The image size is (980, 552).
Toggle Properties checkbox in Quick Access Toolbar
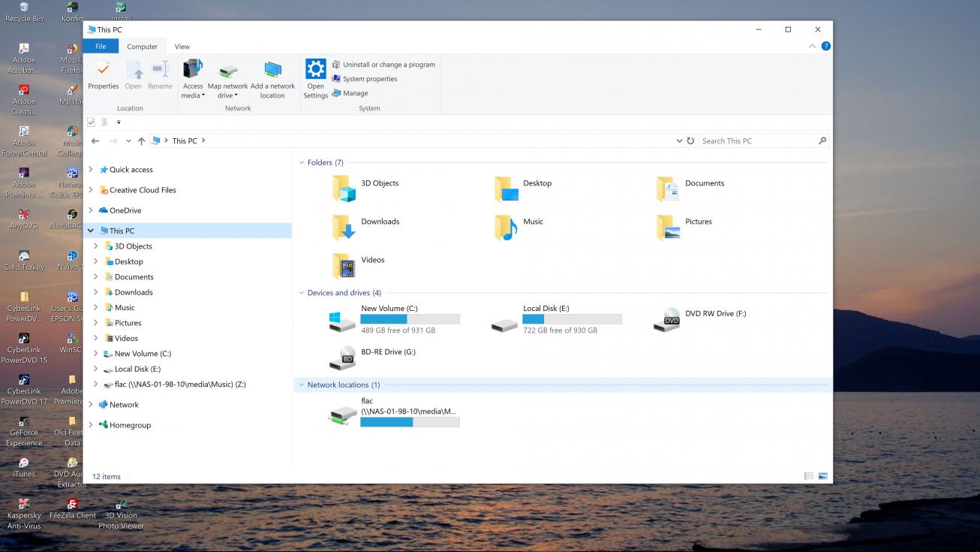[x=91, y=122]
